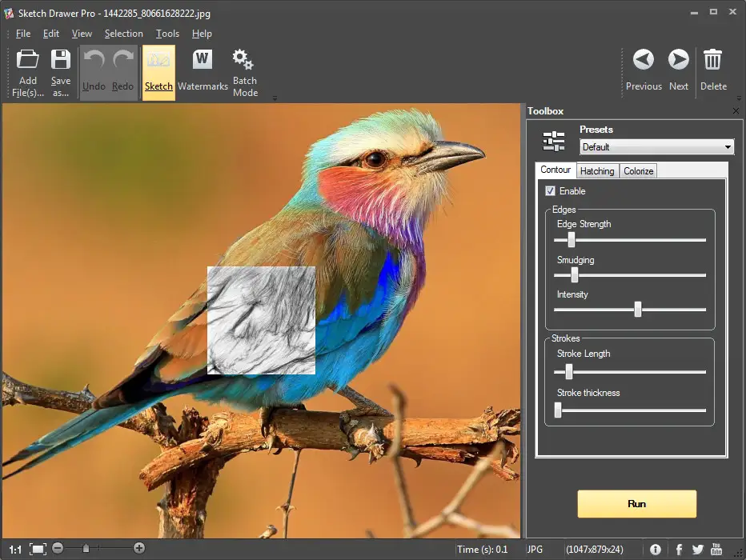Click the Redo arrow icon
The width and height of the screenshot is (746, 560).
[123, 60]
